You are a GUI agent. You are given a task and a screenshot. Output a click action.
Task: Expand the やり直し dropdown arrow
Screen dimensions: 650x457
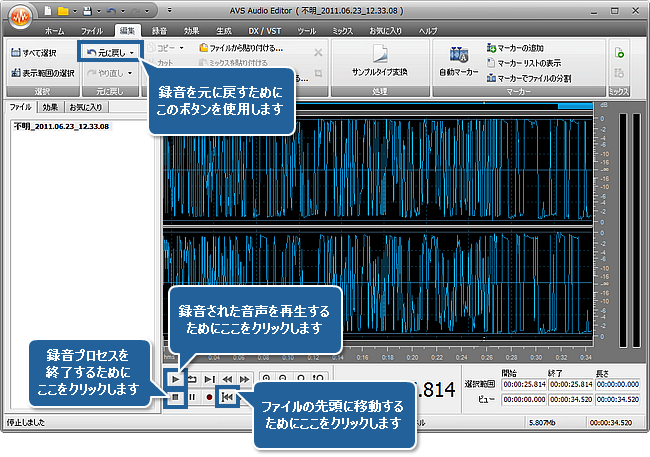[x=130, y=73]
